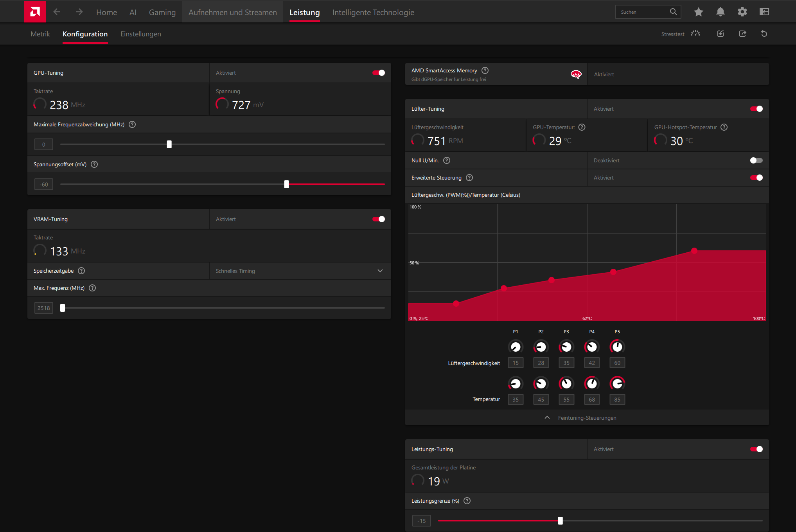Click the Spannungsoffset slider handle
Viewport: 796px width, 532px height.
tap(286, 184)
